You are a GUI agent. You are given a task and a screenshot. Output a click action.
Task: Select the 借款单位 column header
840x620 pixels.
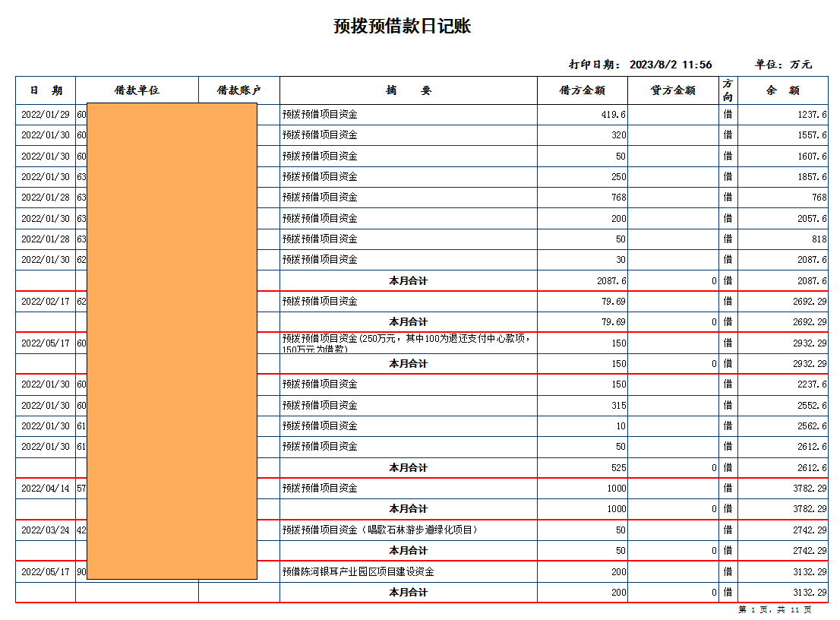point(137,90)
